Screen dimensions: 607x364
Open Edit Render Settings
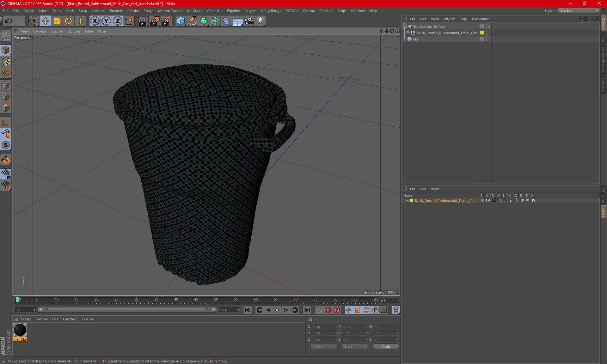[166, 21]
